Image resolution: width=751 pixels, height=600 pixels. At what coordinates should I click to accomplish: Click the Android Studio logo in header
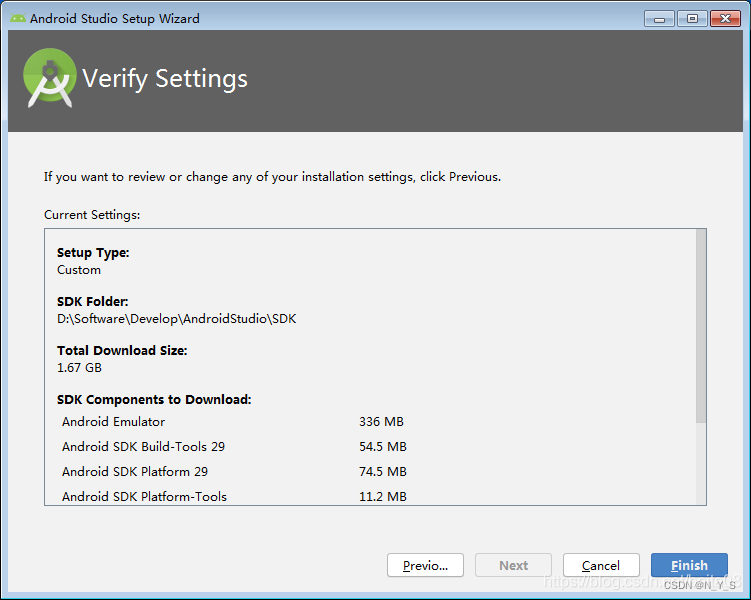tap(50, 78)
